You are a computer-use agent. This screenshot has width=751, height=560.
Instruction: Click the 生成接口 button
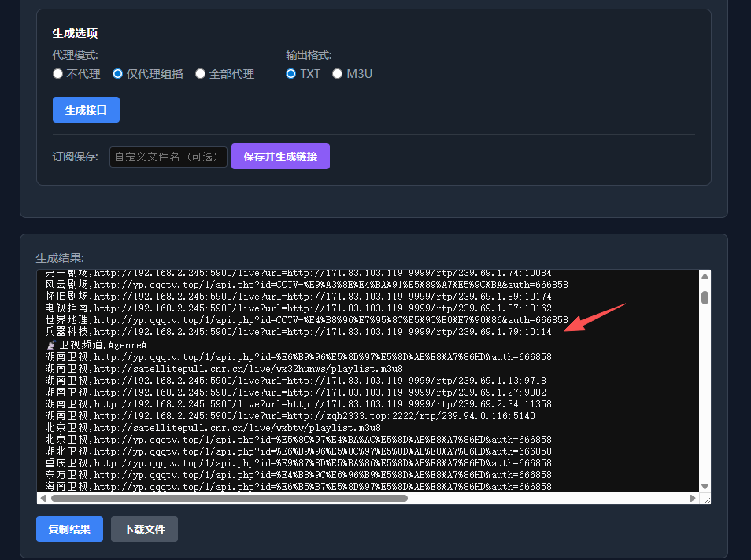(x=86, y=109)
